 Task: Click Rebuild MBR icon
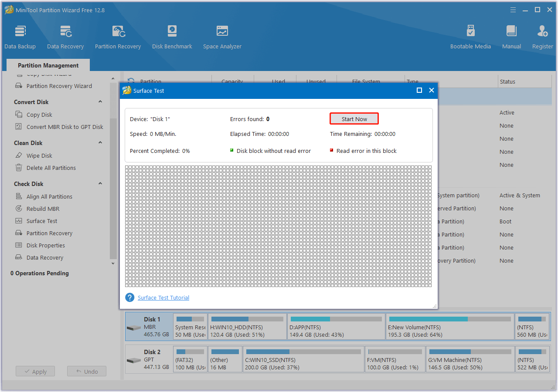point(19,209)
